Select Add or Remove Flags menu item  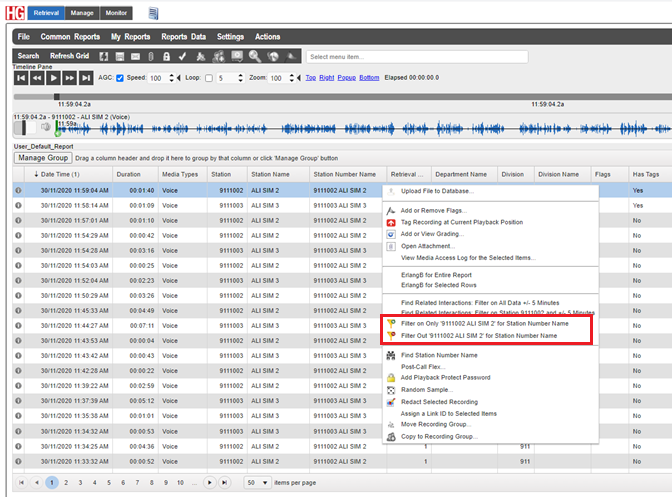(434, 210)
